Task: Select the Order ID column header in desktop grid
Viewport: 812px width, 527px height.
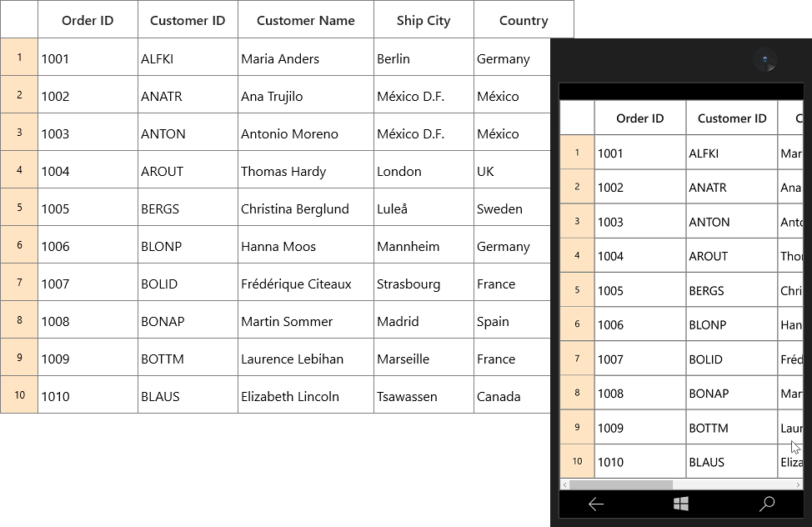Action: click(x=88, y=19)
